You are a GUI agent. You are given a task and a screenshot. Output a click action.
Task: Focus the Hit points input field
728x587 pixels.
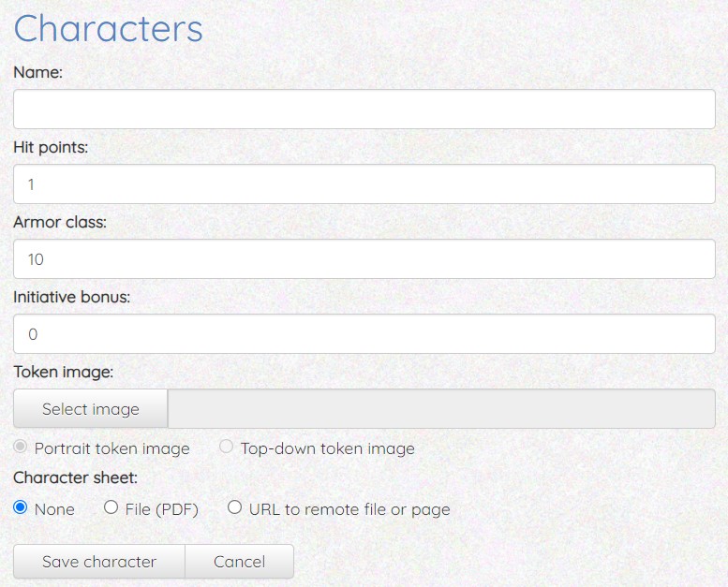(364, 184)
